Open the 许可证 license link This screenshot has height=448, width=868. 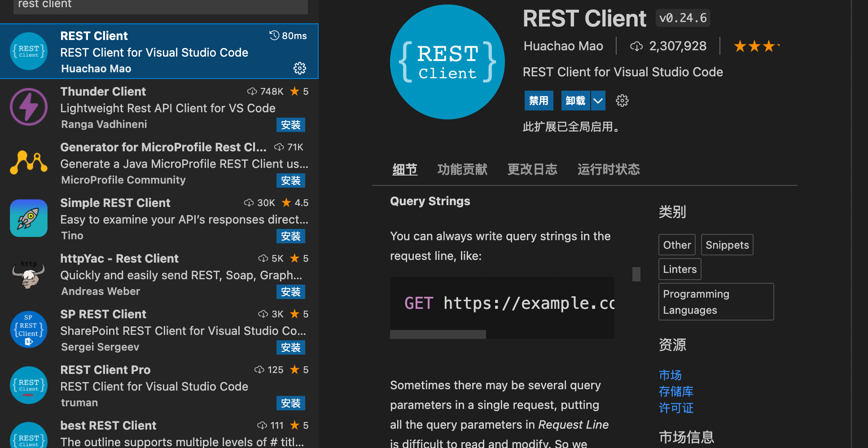tap(676, 408)
